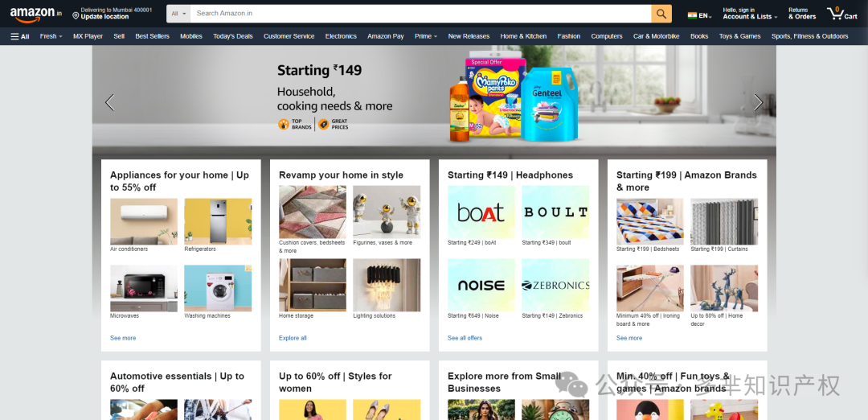Image resolution: width=868 pixels, height=420 pixels.
Task: Open the All hamburger menu
Action: pyautogui.click(x=20, y=36)
